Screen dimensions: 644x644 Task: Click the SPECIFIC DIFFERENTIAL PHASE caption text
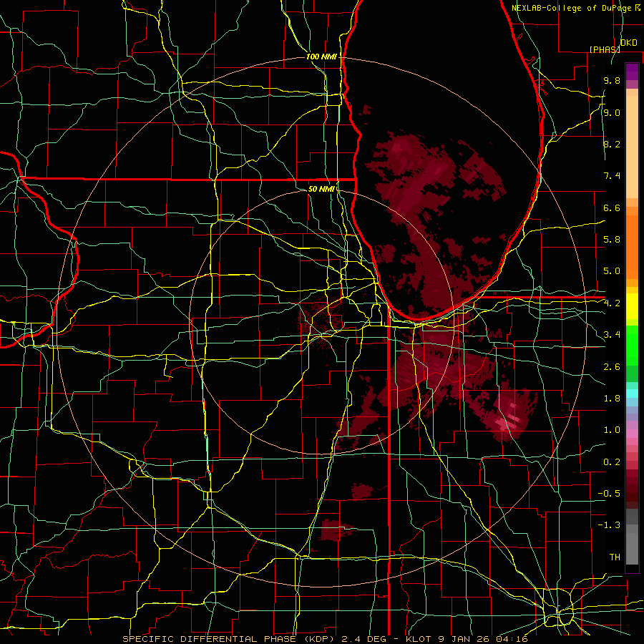click(x=210, y=639)
